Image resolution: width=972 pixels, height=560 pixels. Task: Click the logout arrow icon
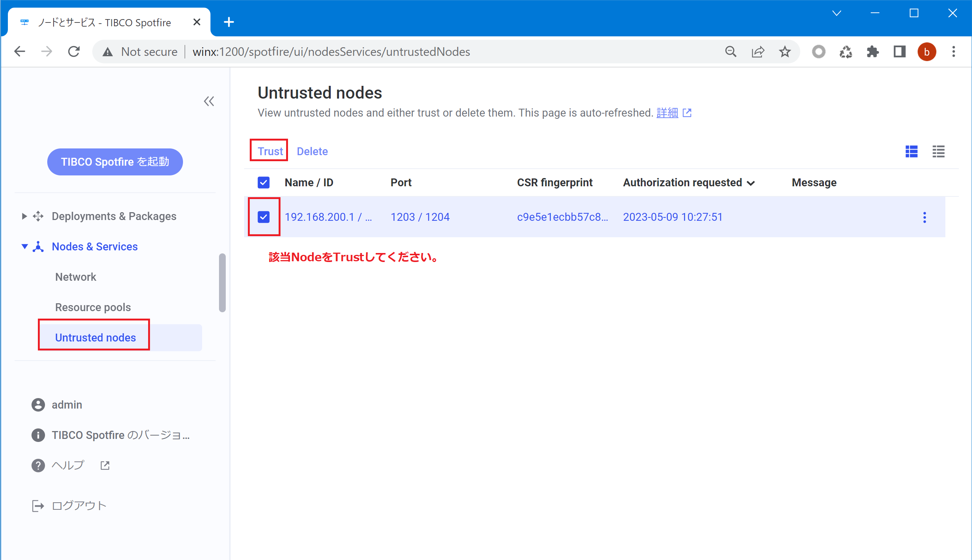pos(38,506)
